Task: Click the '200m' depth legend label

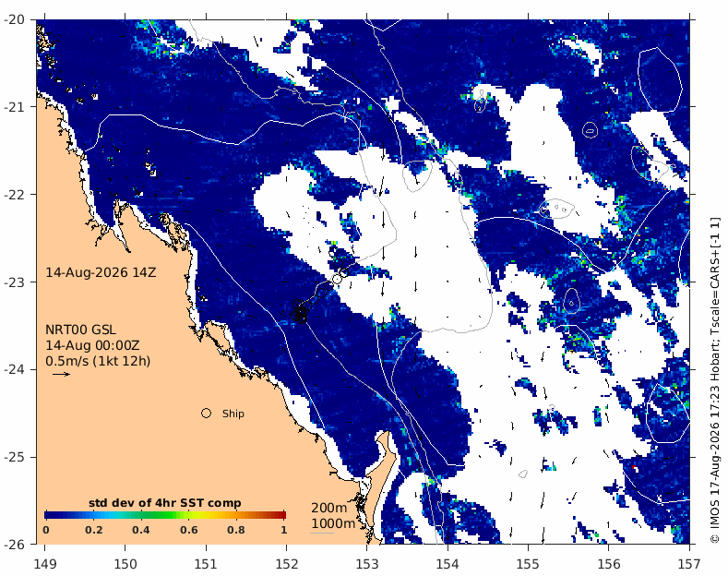Action: (329, 508)
